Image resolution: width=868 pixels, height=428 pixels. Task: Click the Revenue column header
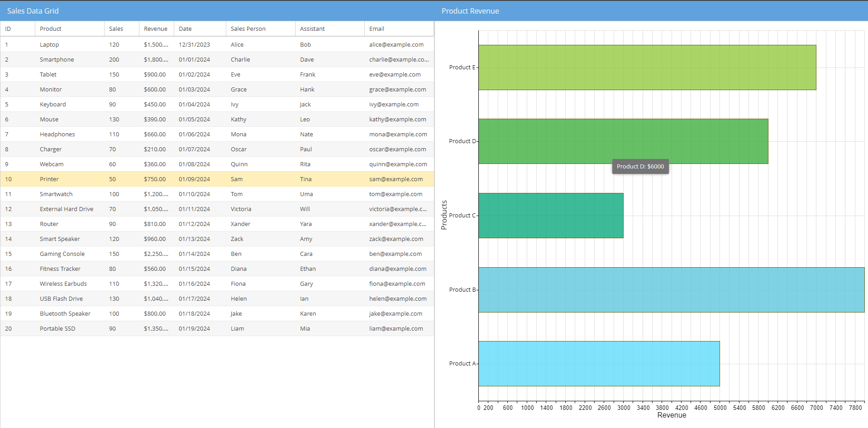(x=157, y=29)
